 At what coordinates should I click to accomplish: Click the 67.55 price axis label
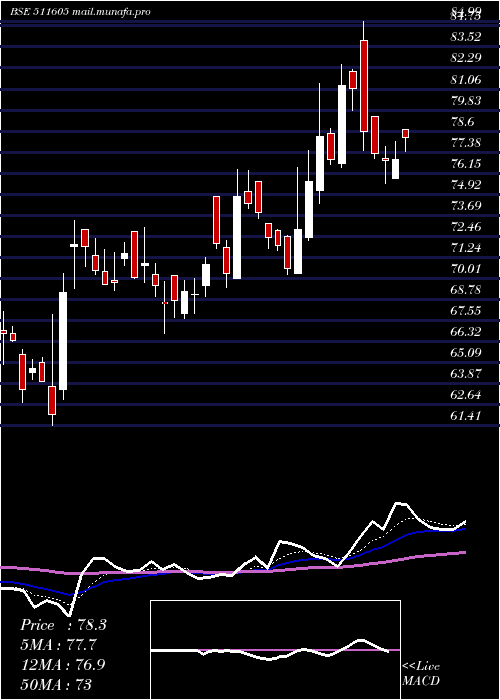[x=466, y=311]
